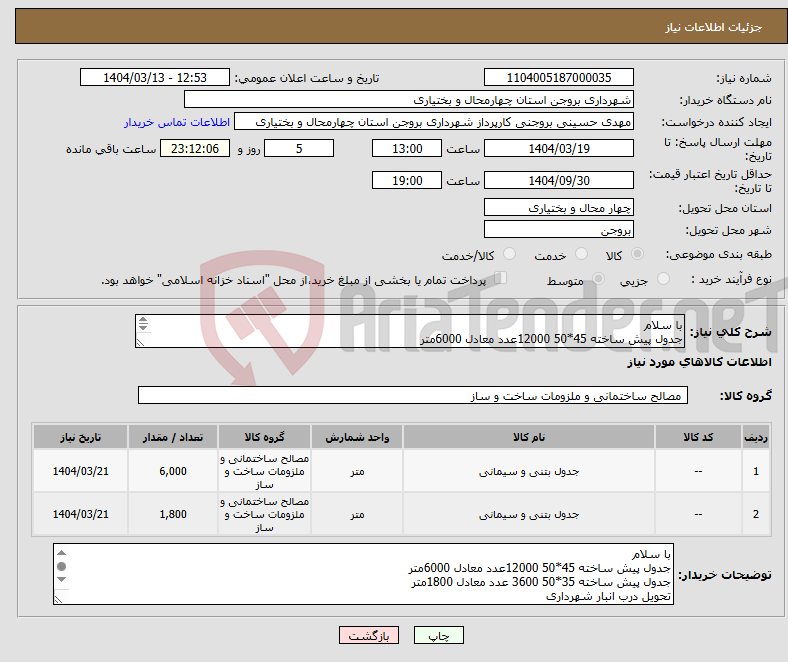Click the remaining days field showing 5

click(x=299, y=148)
